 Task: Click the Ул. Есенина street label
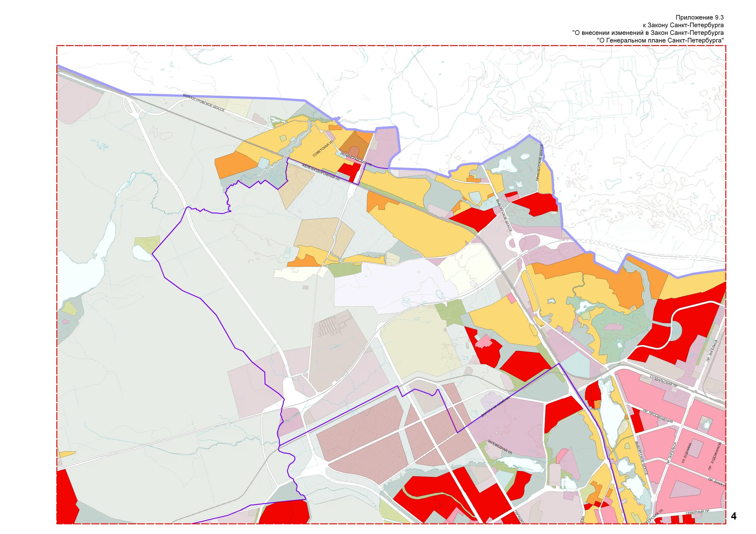coord(686,453)
